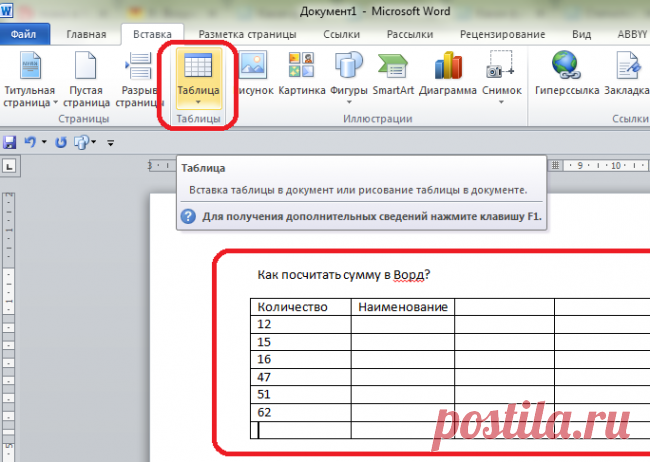650x462 pixels.
Task: Open the Рассылки tab
Action: pos(410,34)
